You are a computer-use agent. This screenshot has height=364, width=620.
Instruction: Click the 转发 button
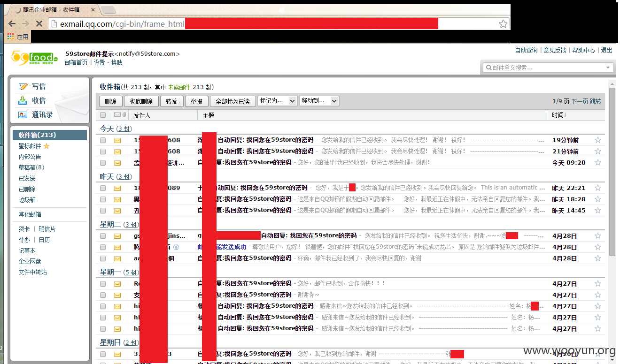click(x=172, y=101)
